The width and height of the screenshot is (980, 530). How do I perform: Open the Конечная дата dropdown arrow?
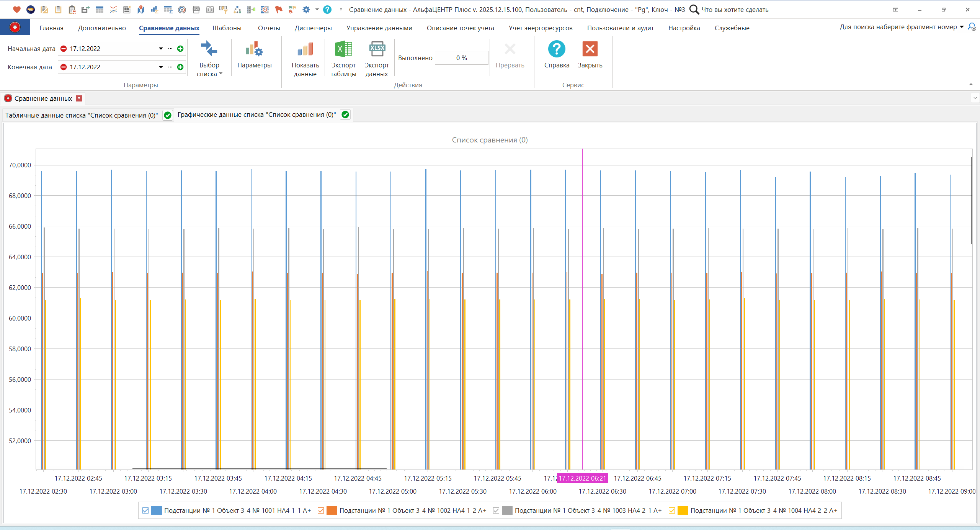(x=161, y=67)
